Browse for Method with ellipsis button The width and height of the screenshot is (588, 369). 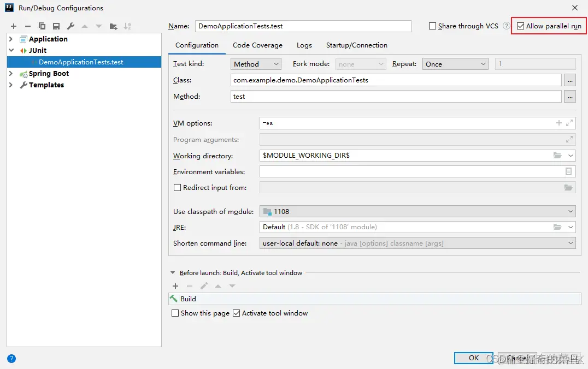(x=570, y=97)
